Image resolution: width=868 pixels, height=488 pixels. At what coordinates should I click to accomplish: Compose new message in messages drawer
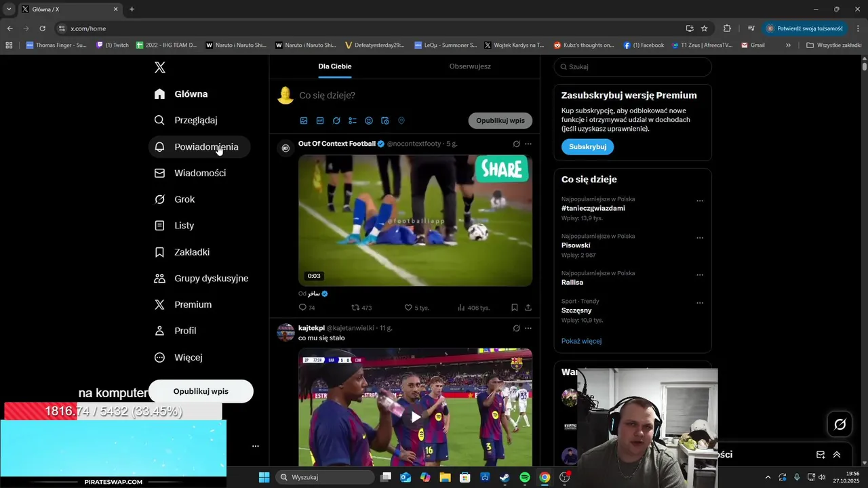(821, 455)
